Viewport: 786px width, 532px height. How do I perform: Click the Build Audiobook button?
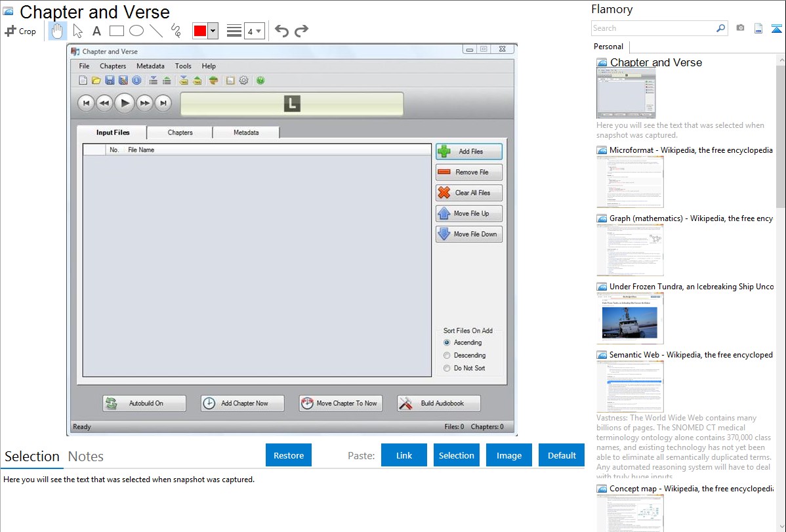[x=439, y=403]
